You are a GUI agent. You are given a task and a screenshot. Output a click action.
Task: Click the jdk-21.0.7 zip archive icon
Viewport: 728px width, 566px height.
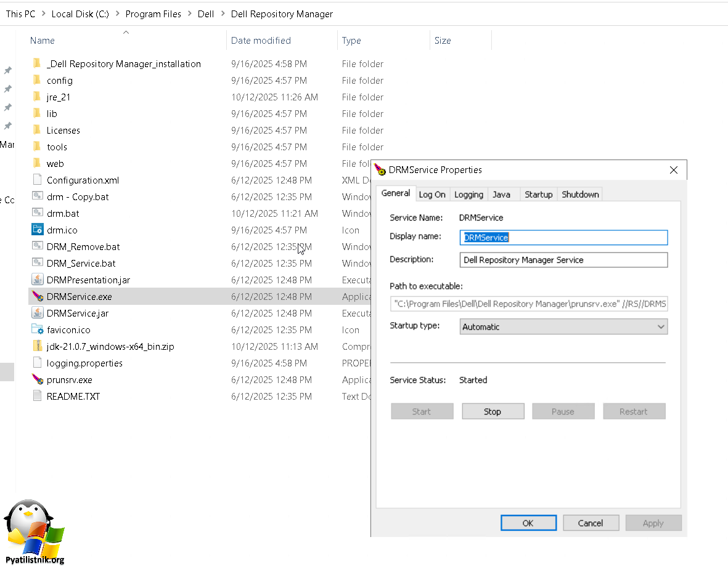pyautogui.click(x=37, y=347)
